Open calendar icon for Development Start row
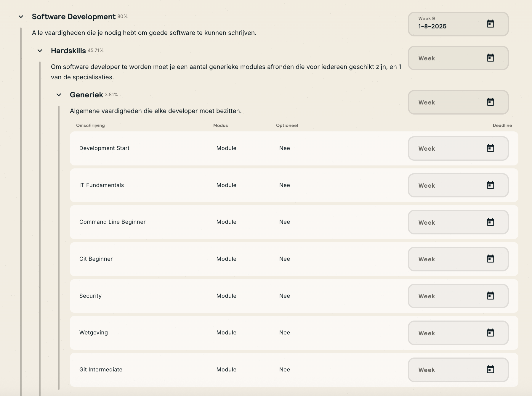532x396 pixels. pos(490,148)
